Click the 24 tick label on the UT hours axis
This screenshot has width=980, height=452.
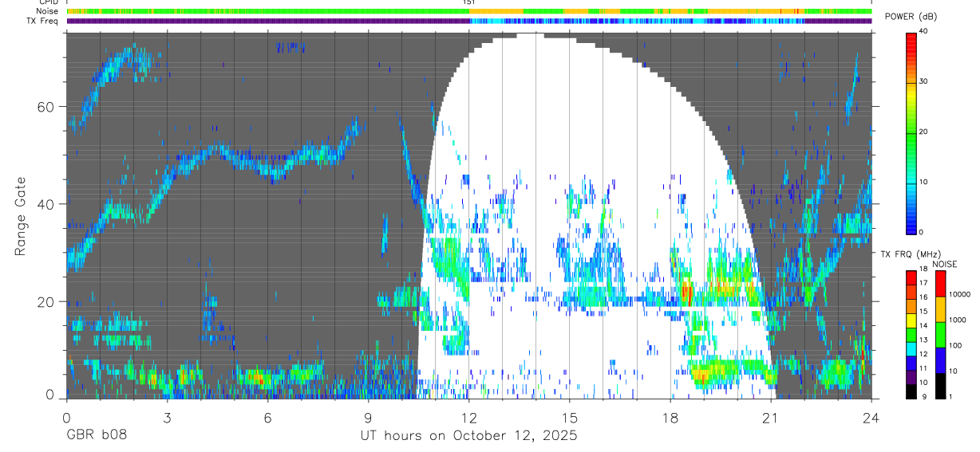[871, 417]
